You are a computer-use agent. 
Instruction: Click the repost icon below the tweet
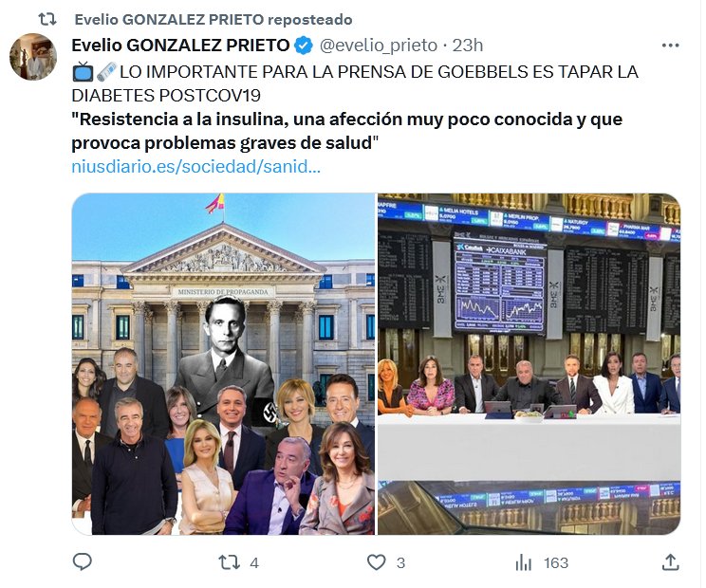(229, 562)
